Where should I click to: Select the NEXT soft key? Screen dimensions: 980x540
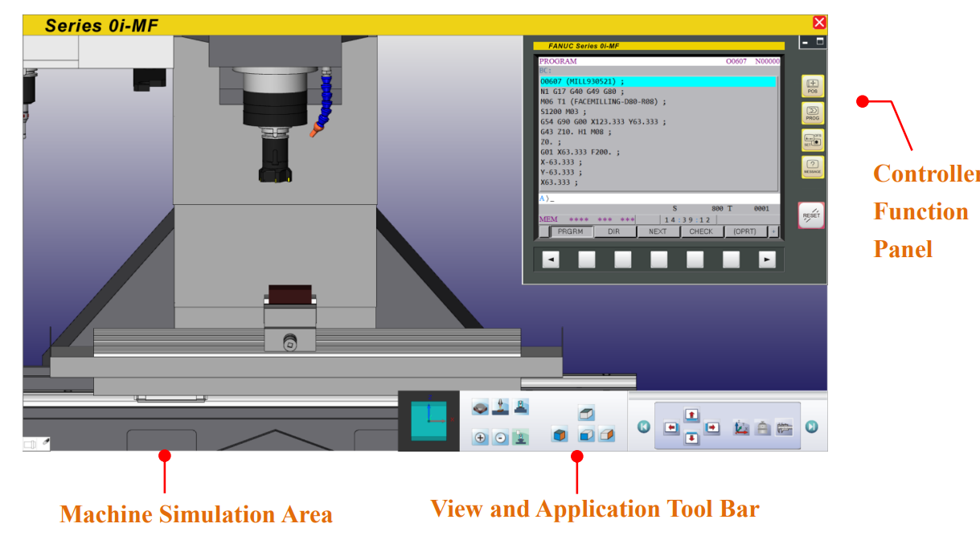[658, 231]
